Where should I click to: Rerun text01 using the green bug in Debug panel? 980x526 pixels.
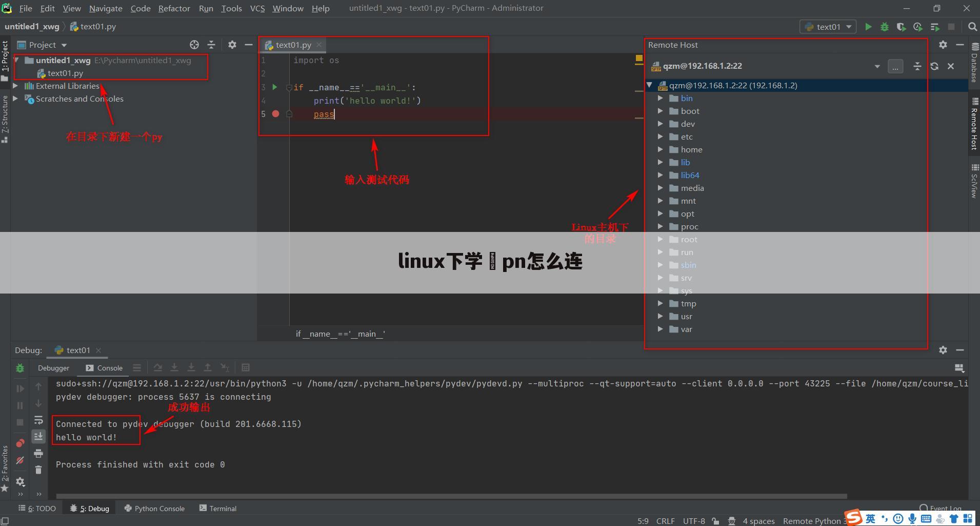click(x=20, y=368)
